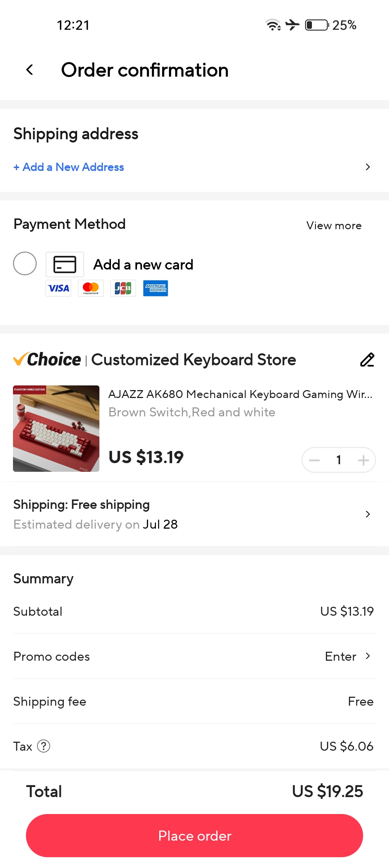The width and height of the screenshot is (389, 868).
Task: Tap the credit card icon
Action: (65, 265)
